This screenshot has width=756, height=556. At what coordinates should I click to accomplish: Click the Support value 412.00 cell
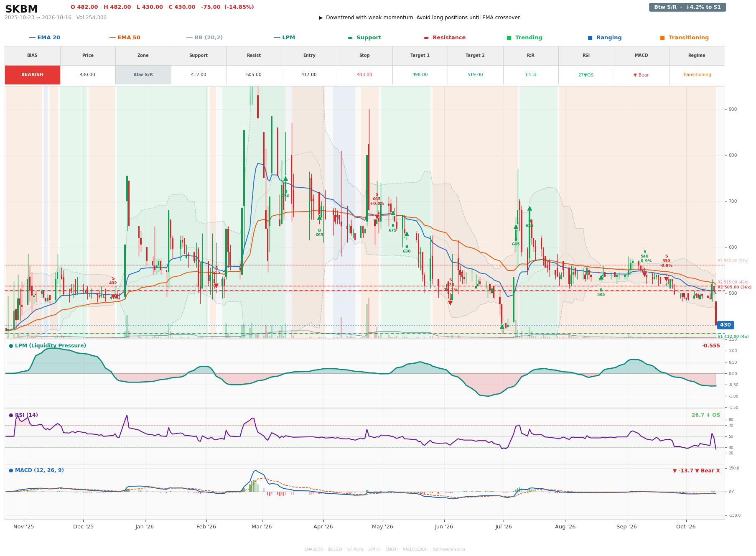pyautogui.click(x=199, y=75)
